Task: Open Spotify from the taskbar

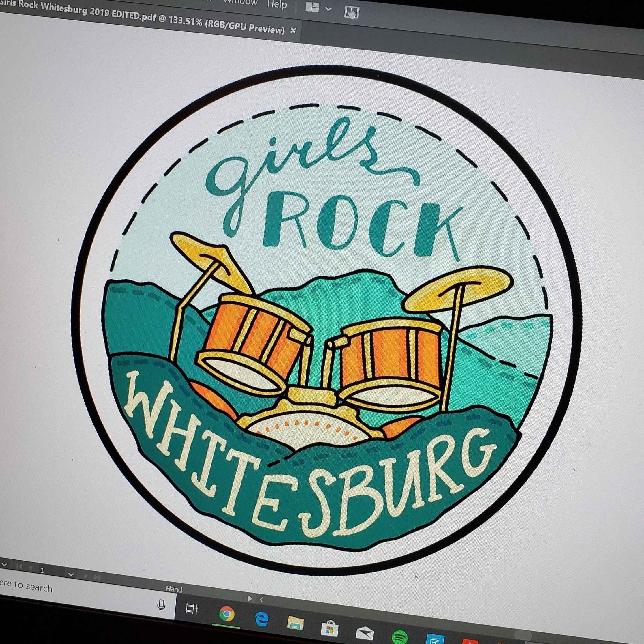Action: click(x=399, y=637)
